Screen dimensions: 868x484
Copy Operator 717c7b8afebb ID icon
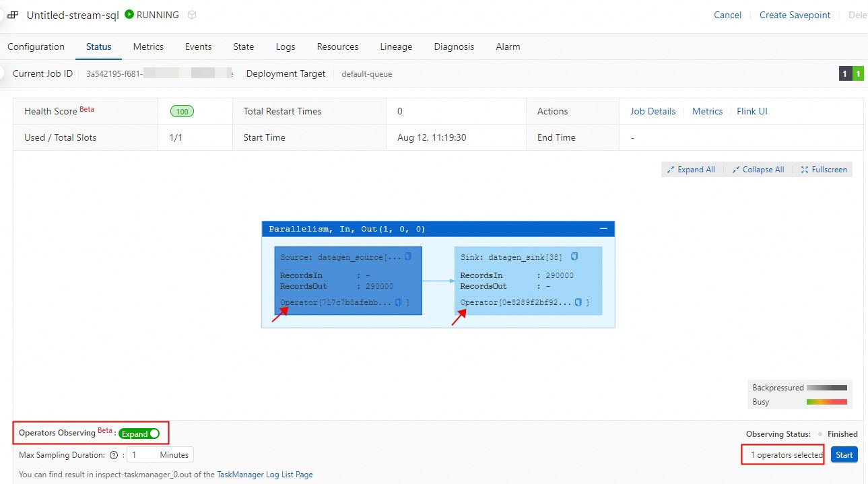pyautogui.click(x=398, y=302)
